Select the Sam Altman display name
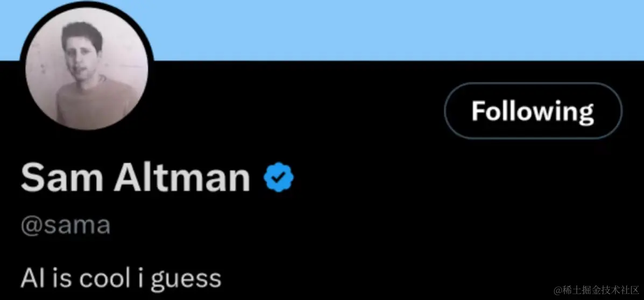This screenshot has width=644, height=300. point(136,178)
